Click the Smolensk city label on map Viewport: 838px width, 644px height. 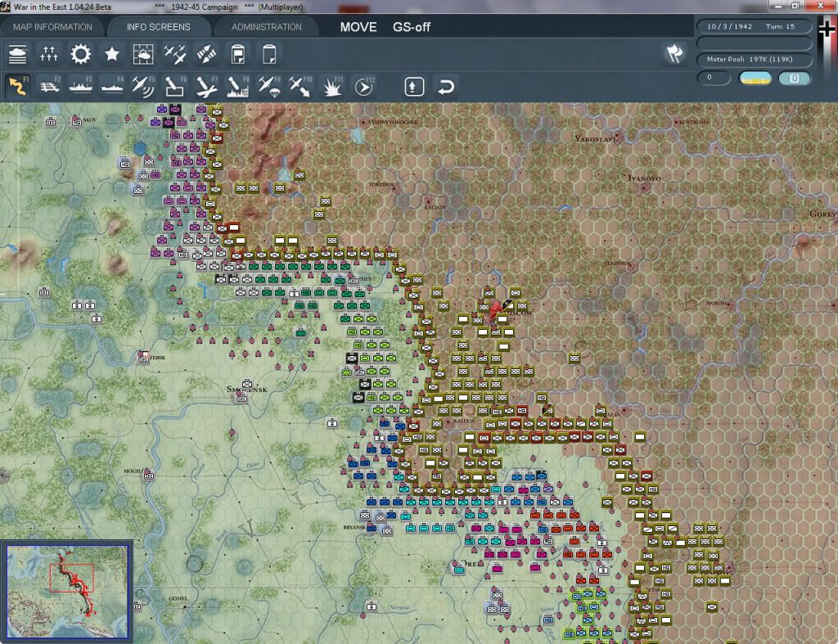(x=246, y=389)
